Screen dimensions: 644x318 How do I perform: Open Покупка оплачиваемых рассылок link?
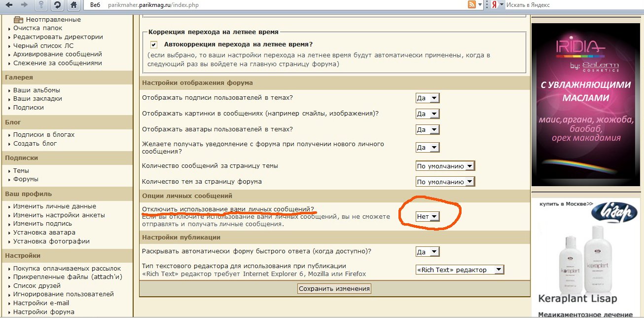(67, 268)
